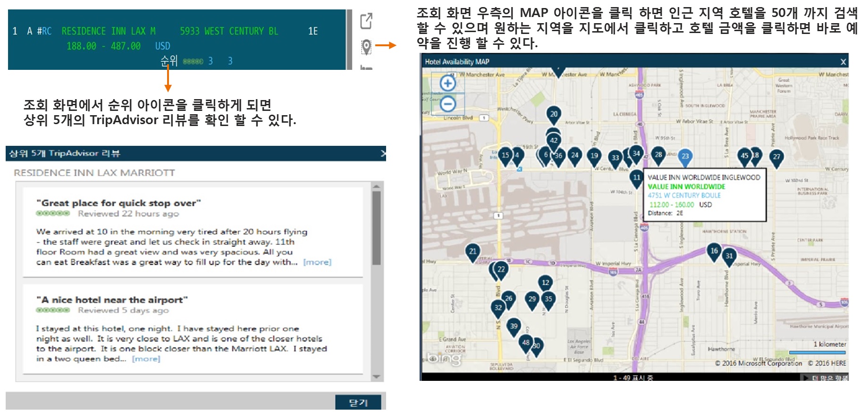This screenshot has height=412, width=868.
Task: Select map pin number 16
Action: click(714, 252)
